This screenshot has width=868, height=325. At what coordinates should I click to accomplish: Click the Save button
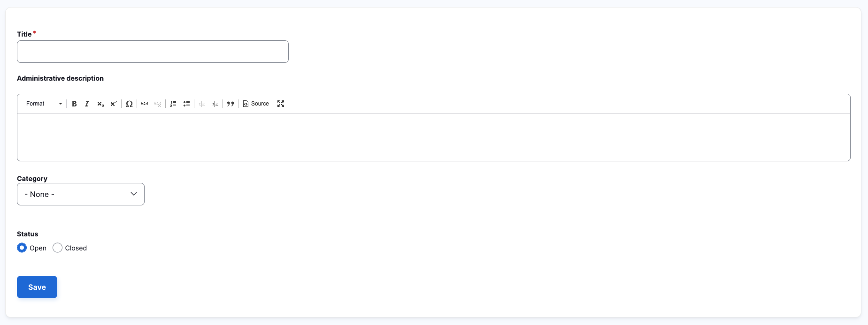coord(37,287)
